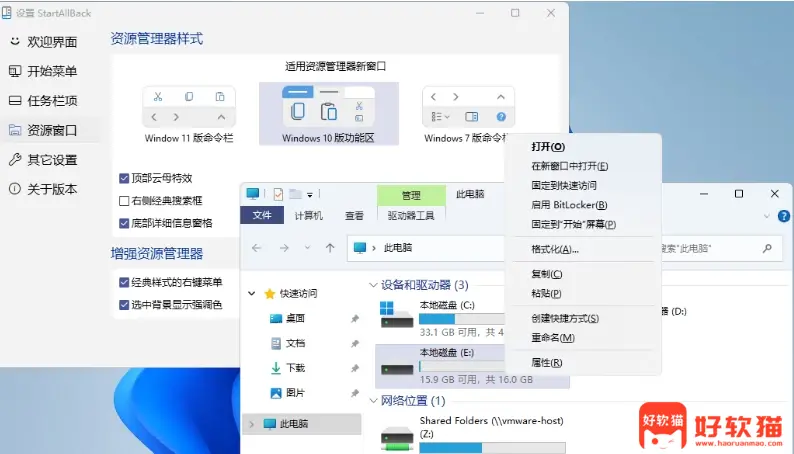
Task: Toggle the 顶部云母特效 checkbox
Action: (124, 178)
